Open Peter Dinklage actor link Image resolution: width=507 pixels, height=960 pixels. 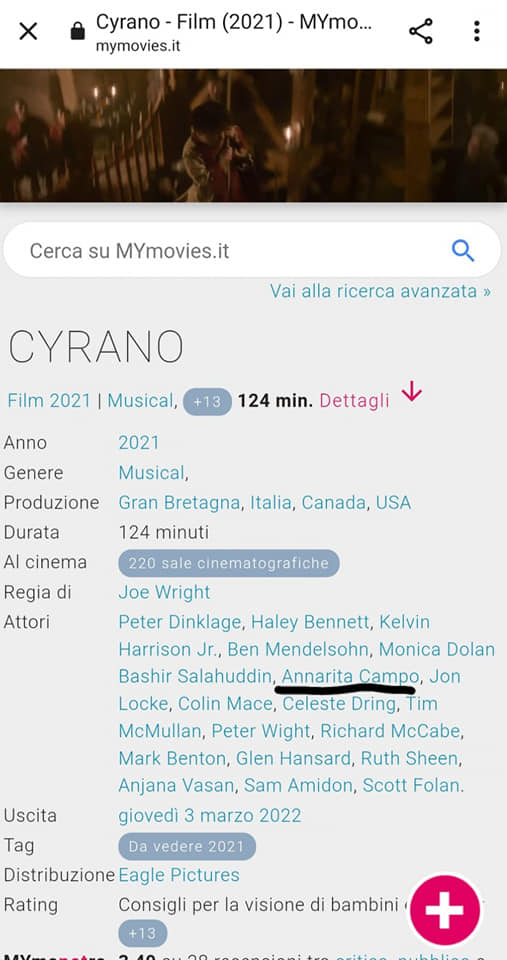(x=179, y=622)
